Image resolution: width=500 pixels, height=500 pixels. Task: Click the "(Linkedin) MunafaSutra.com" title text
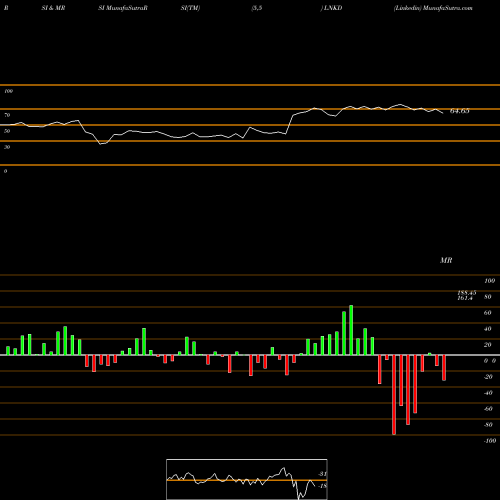pyautogui.click(x=433, y=8)
